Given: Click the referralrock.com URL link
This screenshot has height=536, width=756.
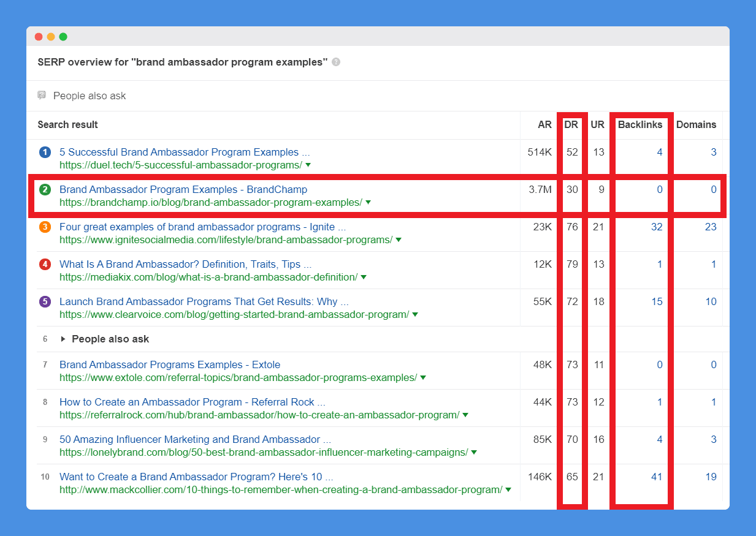Looking at the screenshot, I should (x=259, y=415).
